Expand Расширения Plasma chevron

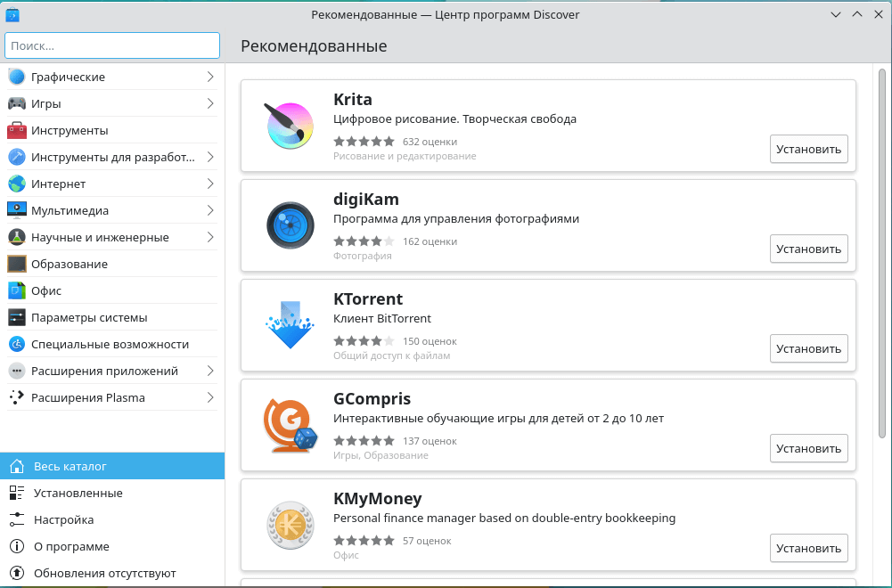point(210,397)
